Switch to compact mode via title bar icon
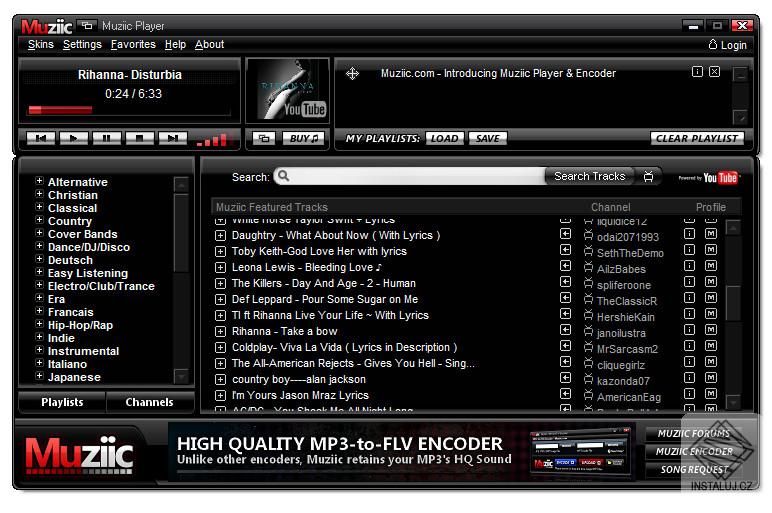 [87, 25]
